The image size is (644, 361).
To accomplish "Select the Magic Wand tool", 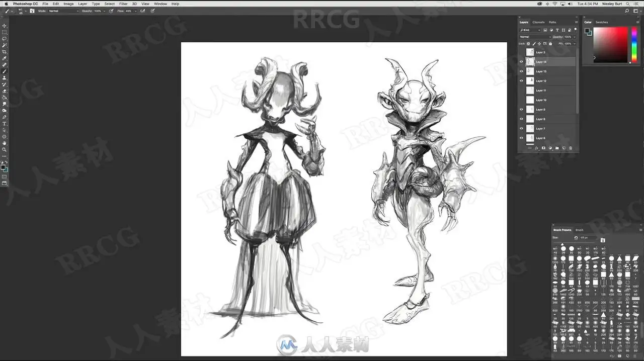I will point(4,45).
